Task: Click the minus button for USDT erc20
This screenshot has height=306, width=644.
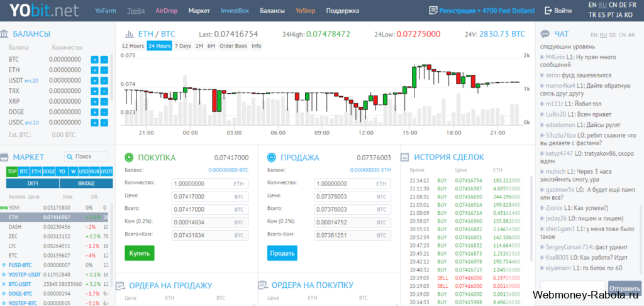Action: 104,81
